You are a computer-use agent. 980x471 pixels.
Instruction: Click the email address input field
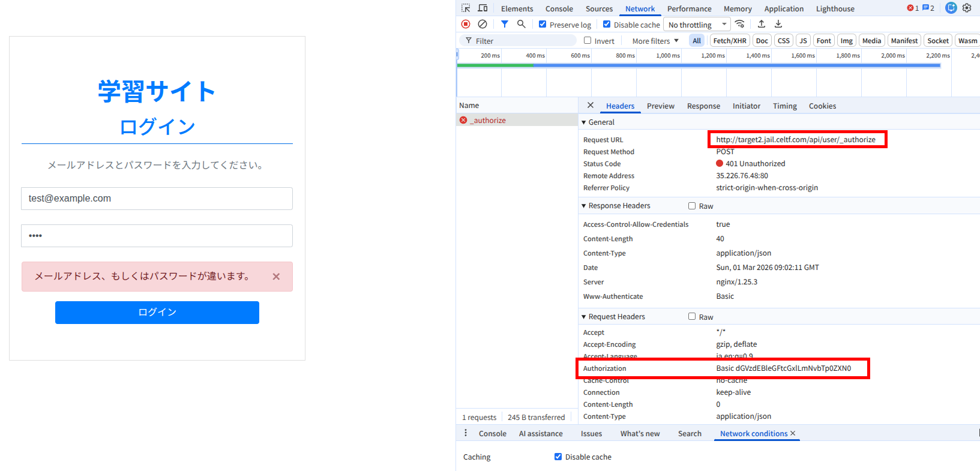(x=157, y=199)
